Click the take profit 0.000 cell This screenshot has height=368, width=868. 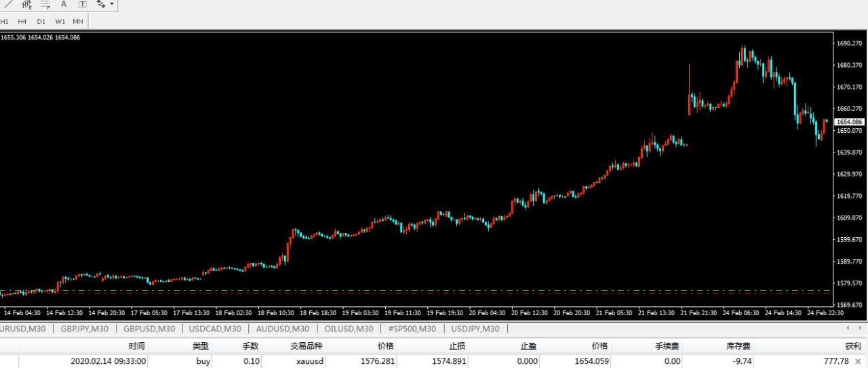[527, 361]
